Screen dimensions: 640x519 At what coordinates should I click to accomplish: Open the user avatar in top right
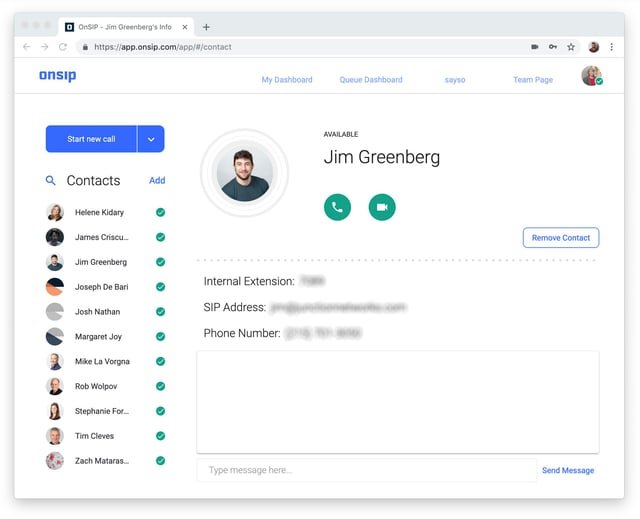click(x=591, y=76)
